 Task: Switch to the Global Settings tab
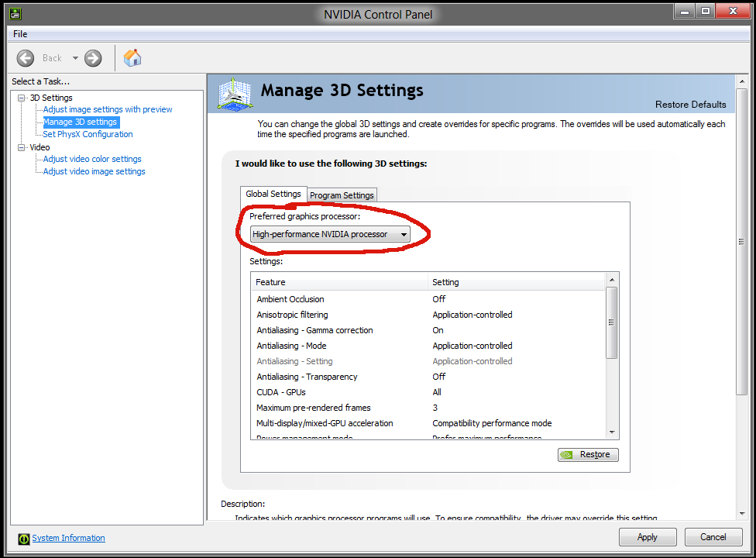273,194
